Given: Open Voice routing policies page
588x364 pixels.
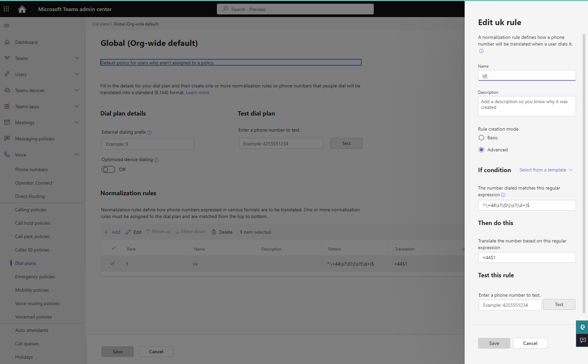Looking at the screenshot, I should tap(37, 303).
